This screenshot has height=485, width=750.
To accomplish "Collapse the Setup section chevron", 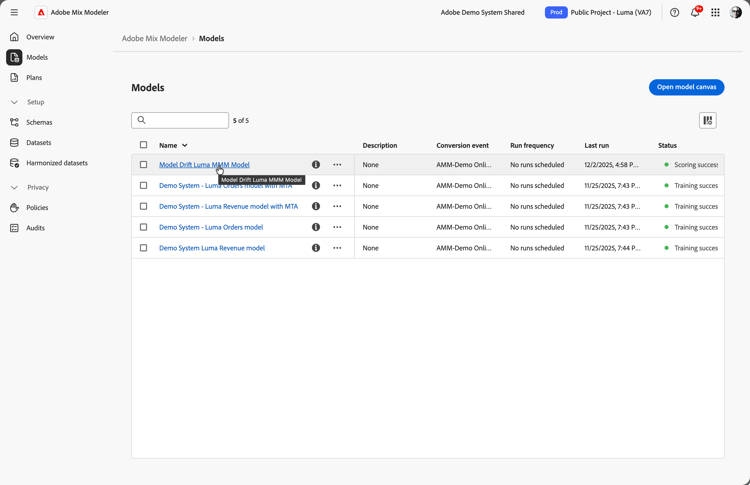I will pyautogui.click(x=14, y=102).
